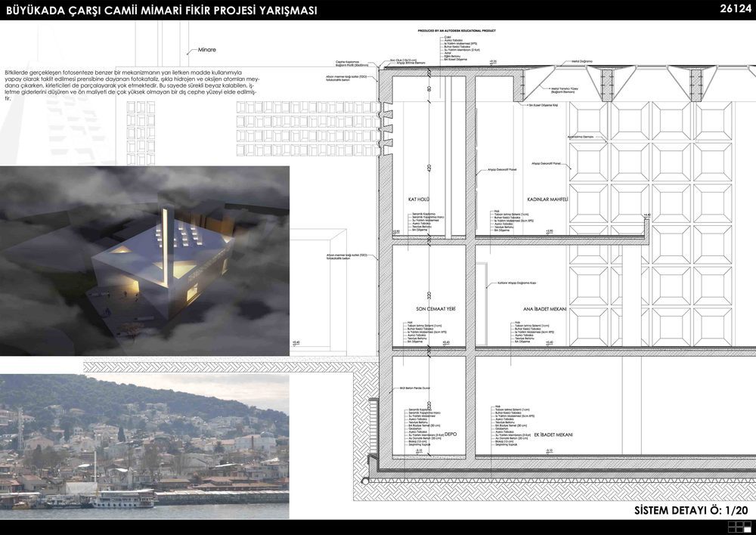756x535 pixels.
Task: Open the Büyükada waterfront photograph
Action: 144,447
